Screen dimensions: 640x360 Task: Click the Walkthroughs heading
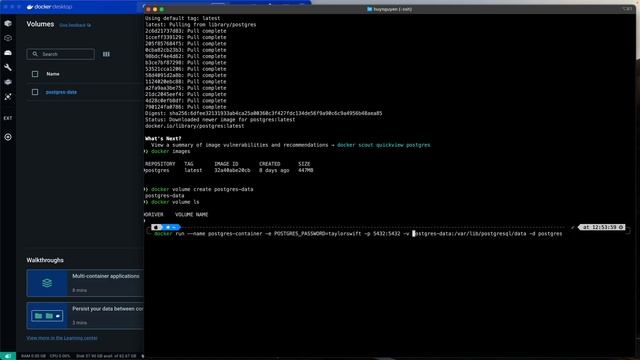point(45,260)
